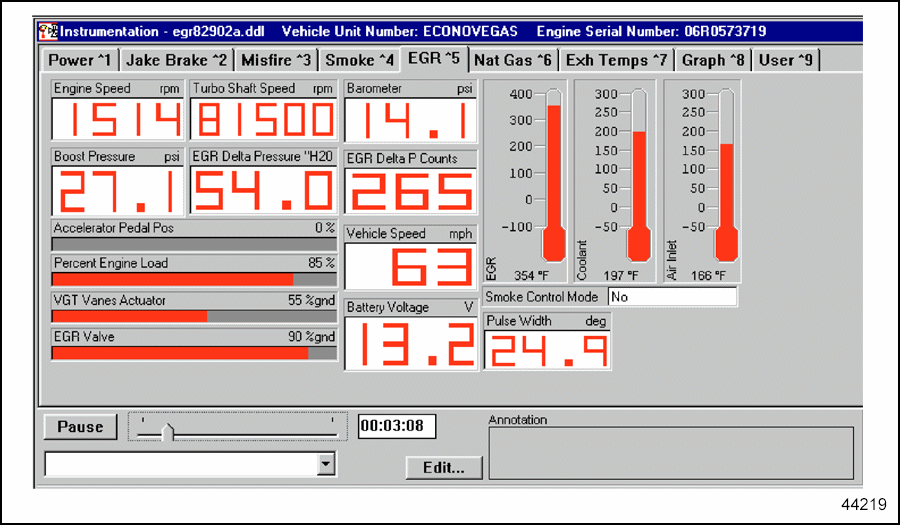
Task: Click the Smoke Control Mode value field
Action: point(672,297)
